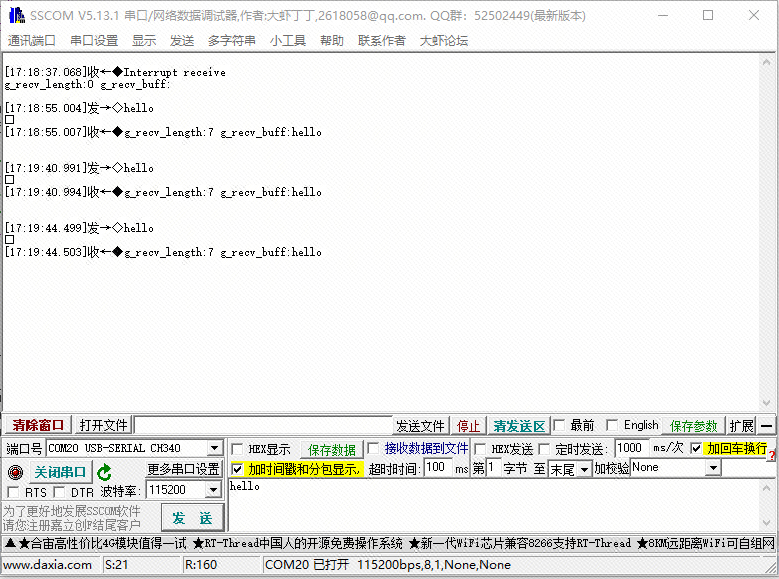Image resolution: width=779 pixels, height=579 pixels.
Task: Toggle the DTR checkbox
Action: point(60,492)
